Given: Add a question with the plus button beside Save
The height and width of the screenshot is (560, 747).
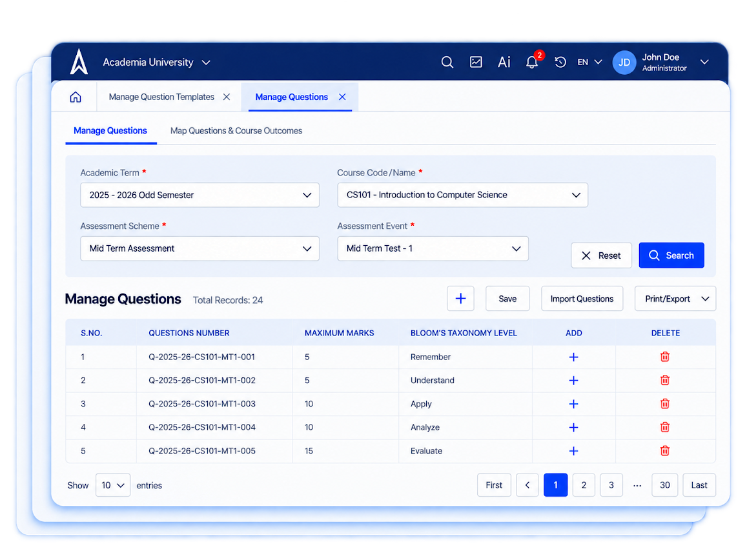Looking at the screenshot, I should click(x=460, y=299).
